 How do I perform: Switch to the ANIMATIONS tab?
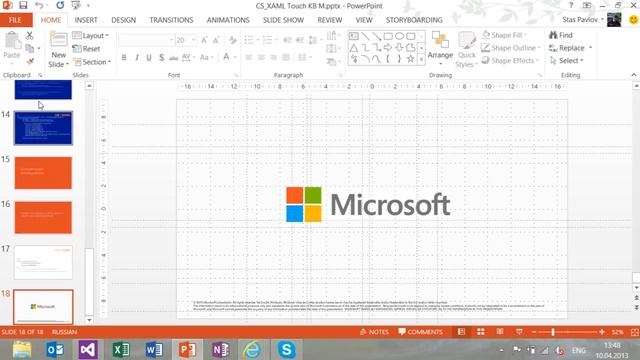(x=228, y=20)
